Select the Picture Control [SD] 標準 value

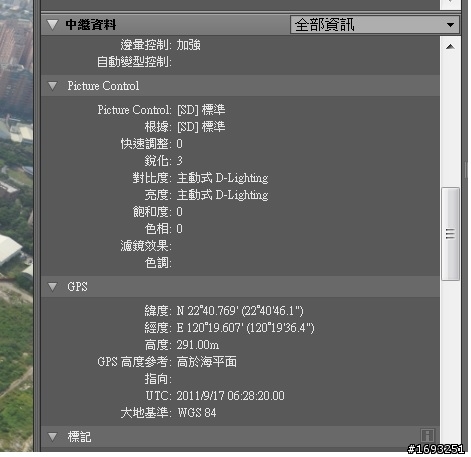point(201,110)
